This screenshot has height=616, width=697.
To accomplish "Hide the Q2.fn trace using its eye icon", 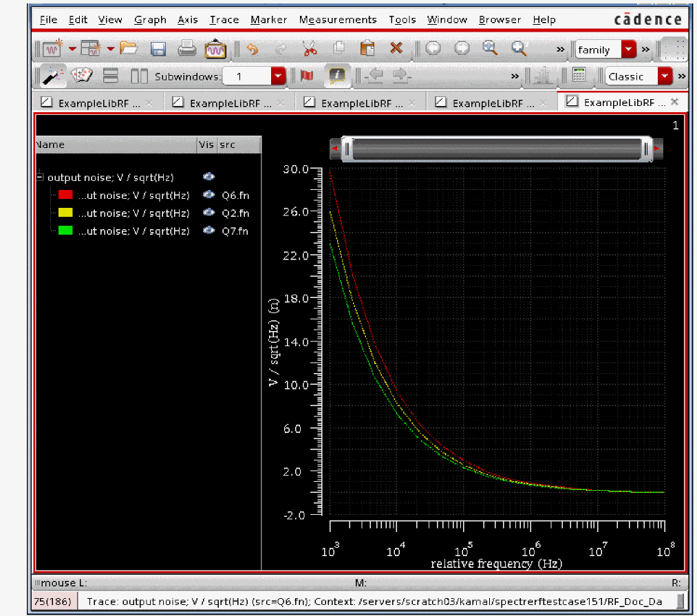I will [x=209, y=213].
